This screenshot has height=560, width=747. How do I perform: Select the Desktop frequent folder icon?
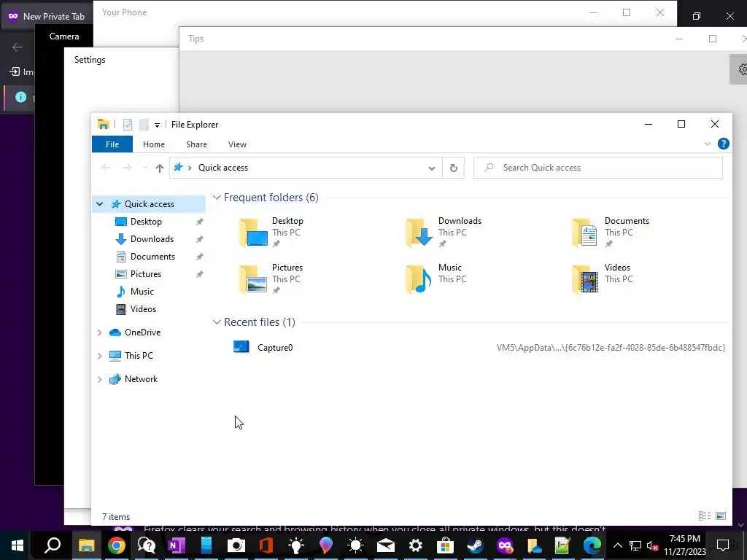click(x=253, y=233)
